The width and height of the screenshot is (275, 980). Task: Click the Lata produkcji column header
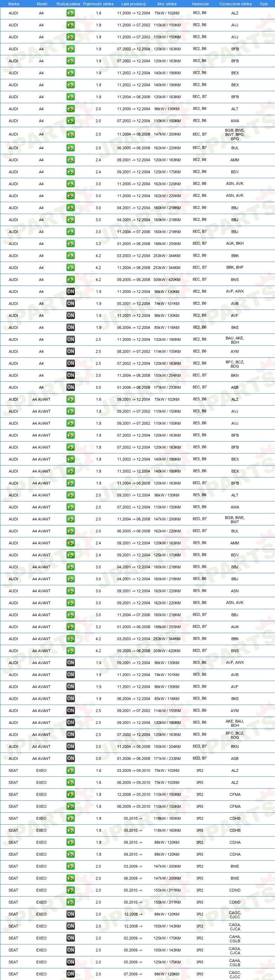pos(134,4)
